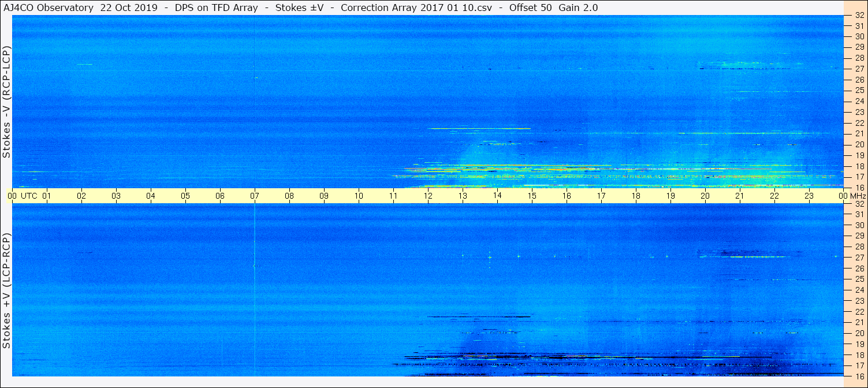Click the 'Stokes ±V' header text
Screen dimensions: 868x388
point(299,8)
